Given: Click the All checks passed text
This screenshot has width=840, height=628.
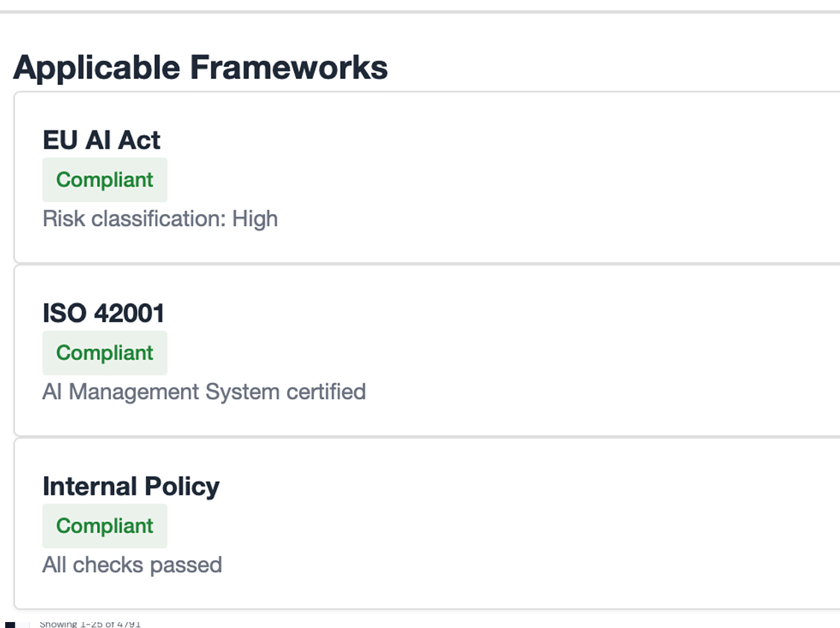Looking at the screenshot, I should click(133, 565).
